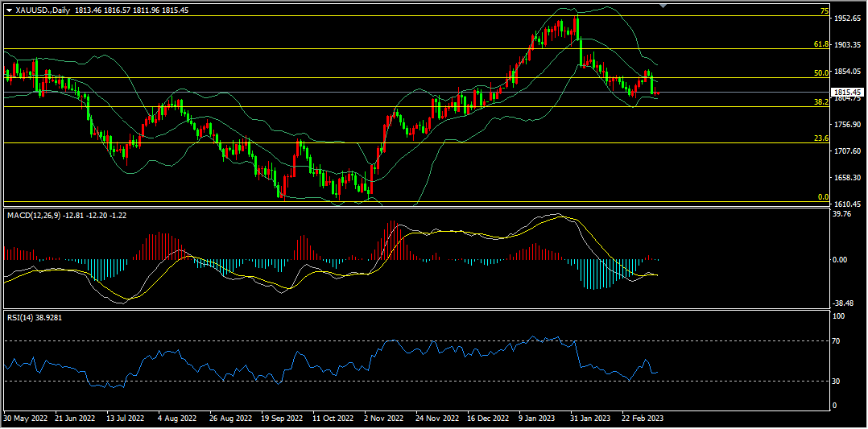Viewport: 868px width, 429px height.
Task: Click the RSI 70 overbought level marker
Action: [x=840, y=341]
